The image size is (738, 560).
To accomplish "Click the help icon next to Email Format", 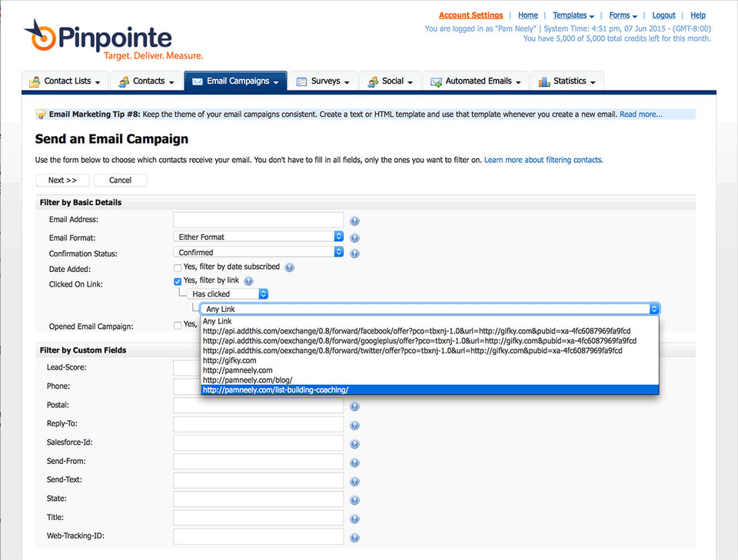I will (x=354, y=237).
